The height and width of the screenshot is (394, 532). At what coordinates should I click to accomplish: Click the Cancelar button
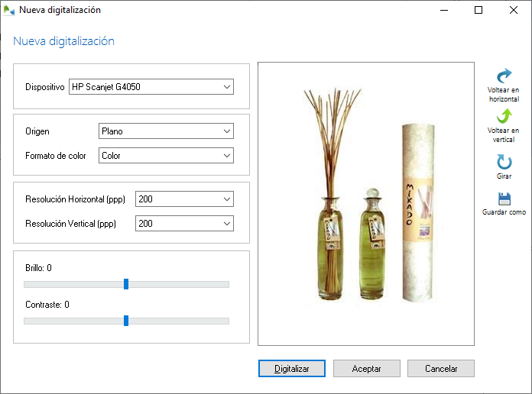pyautogui.click(x=440, y=368)
